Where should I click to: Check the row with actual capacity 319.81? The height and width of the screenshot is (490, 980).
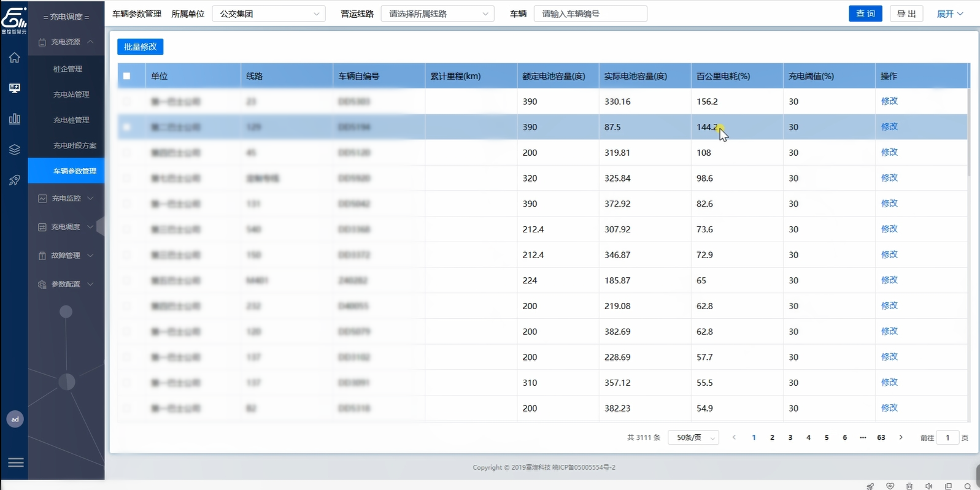(x=126, y=153)
